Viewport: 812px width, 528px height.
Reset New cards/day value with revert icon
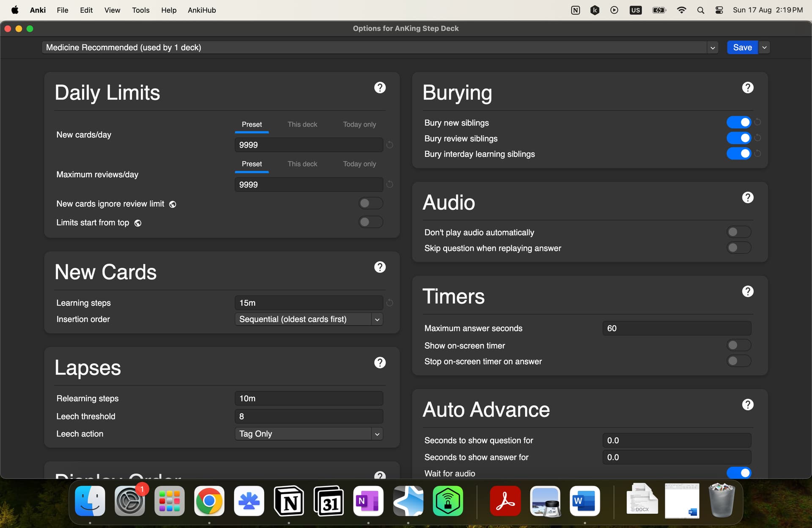pos(390,145)
